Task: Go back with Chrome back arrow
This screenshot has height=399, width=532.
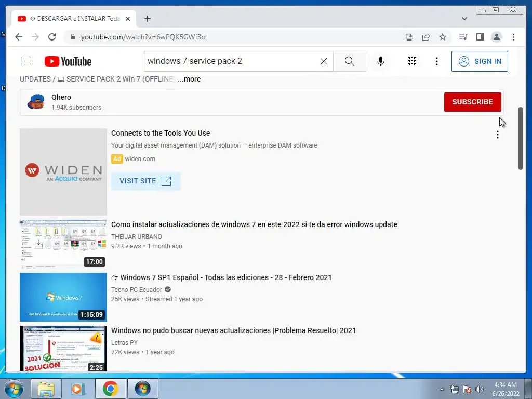Action: 19,37
